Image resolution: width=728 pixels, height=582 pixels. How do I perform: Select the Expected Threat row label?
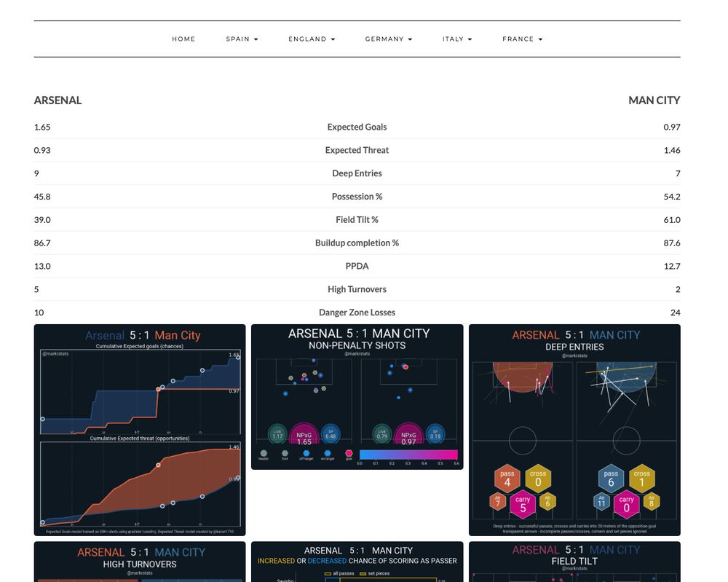(x=357, y=150)
